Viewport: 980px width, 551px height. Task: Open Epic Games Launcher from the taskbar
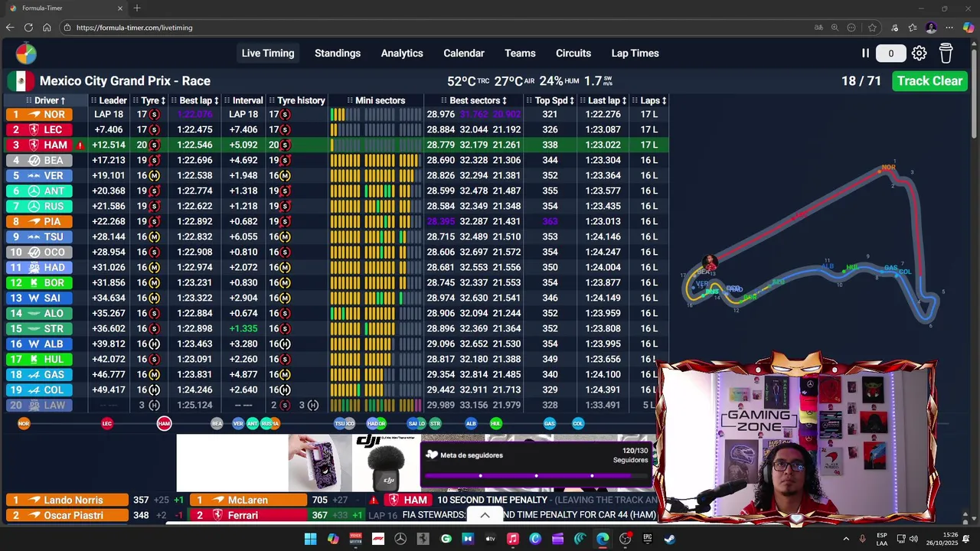(x=648, y=539)
